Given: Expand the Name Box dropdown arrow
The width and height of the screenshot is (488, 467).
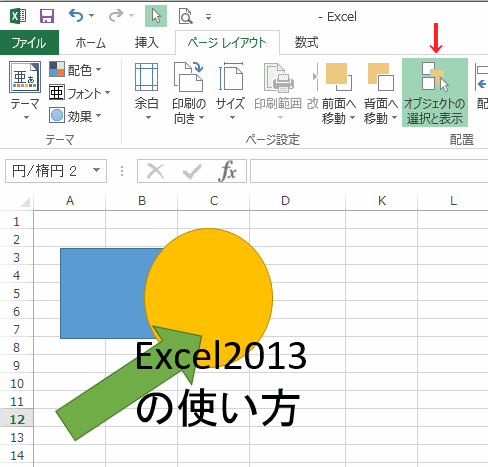Looking at the screenshot, I should (97, 170).
